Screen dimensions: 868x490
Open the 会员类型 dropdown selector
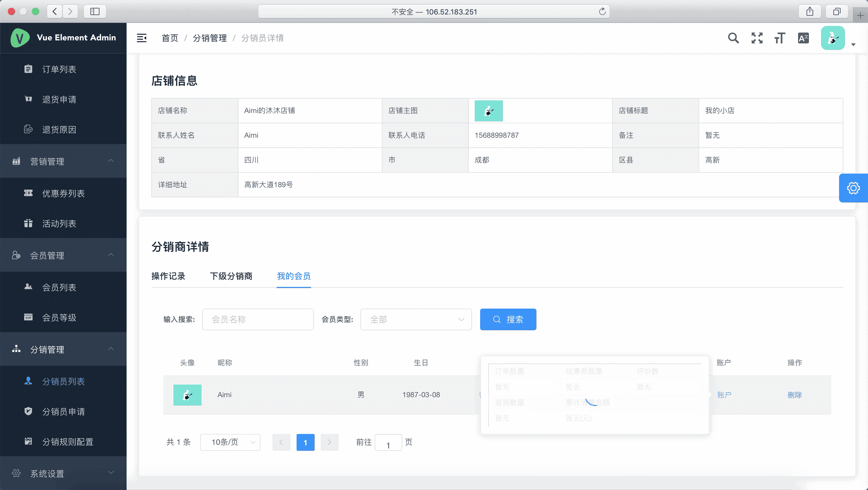pyautogui.click(x=416, y=319)
